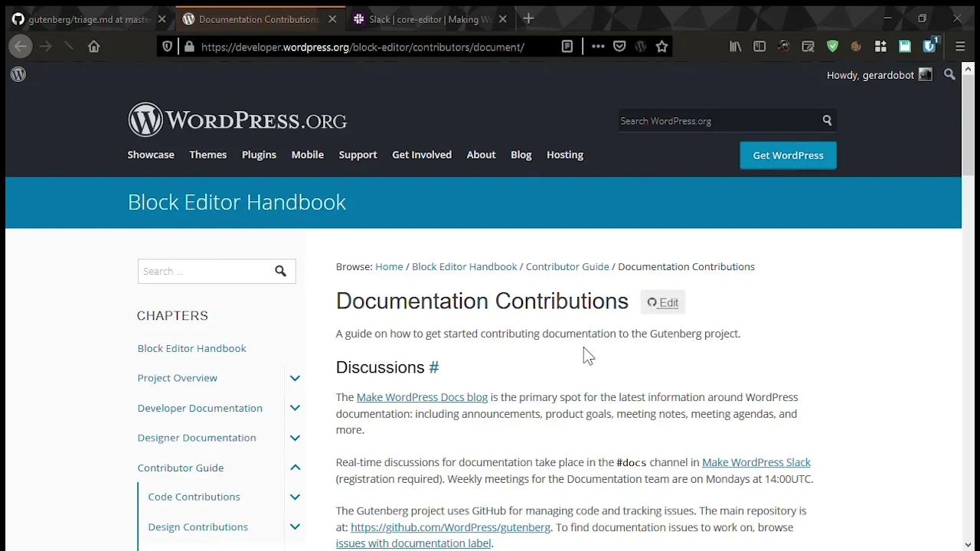Image resolution: width=980 pixels, height=551 pixels.
Task: Bookmark this page with the star icon
Action: pyautogui.click(x=662, y=47)
